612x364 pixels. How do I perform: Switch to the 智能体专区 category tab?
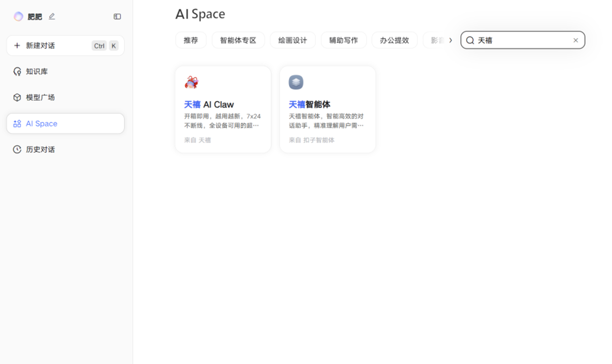click(x=238, y=40)
